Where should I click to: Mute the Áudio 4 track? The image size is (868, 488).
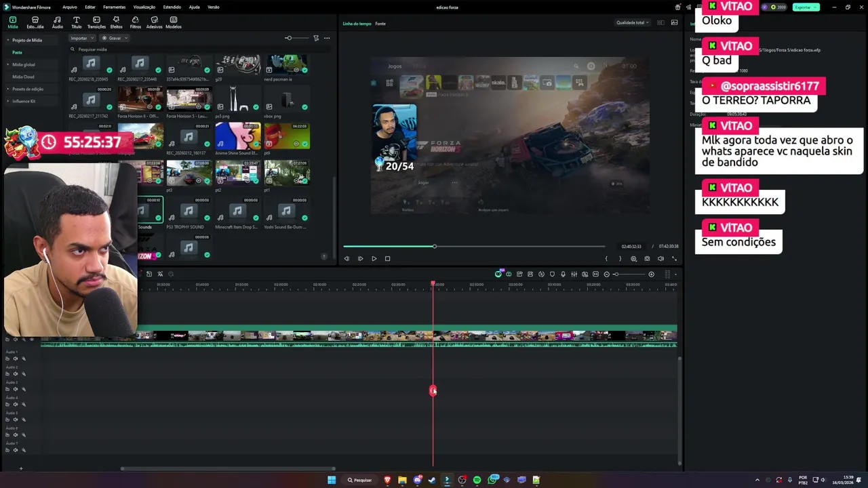pyautogui.click(x=16, y=404)
